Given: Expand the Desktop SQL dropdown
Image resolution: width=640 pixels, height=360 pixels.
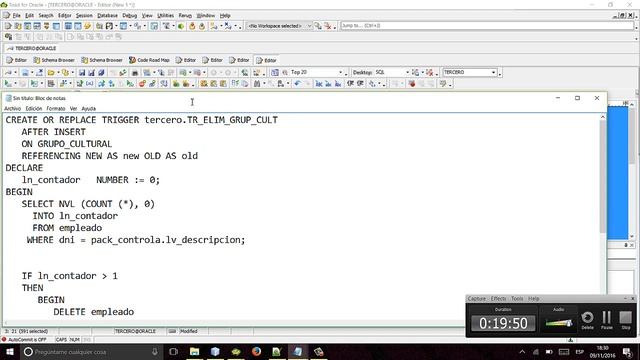Looking at the screenshot, I should click(x=407, y=72).
